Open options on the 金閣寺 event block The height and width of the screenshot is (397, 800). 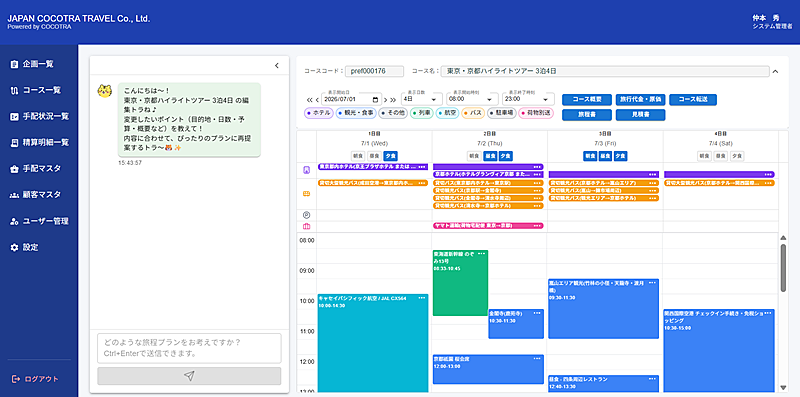[536, 312]
